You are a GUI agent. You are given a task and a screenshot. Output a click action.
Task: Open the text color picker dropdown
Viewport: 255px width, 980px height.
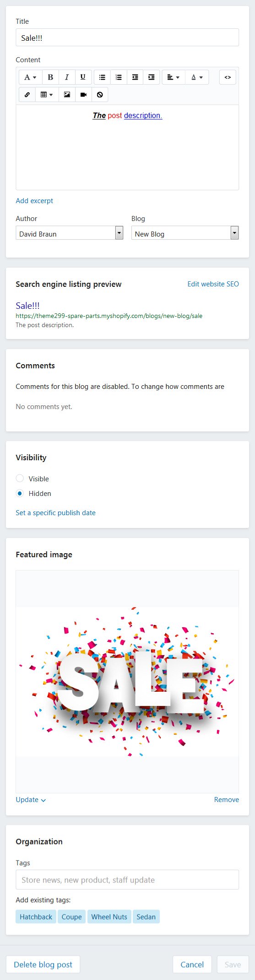(197, 77)
